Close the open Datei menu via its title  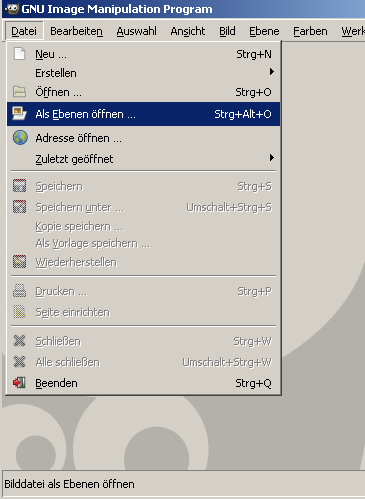[24, 31]
